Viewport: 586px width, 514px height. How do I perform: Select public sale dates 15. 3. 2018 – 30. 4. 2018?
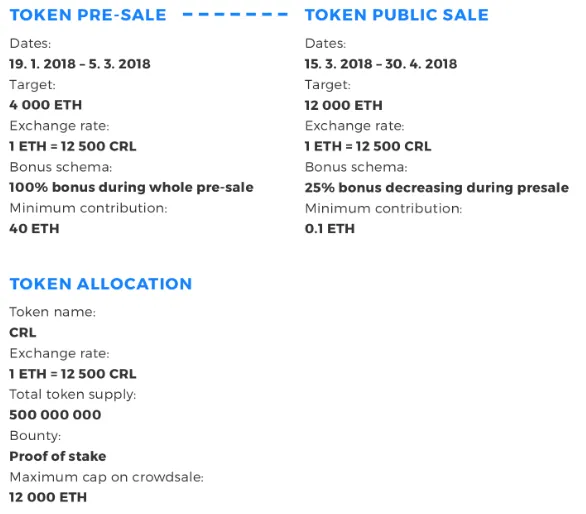click(381, 64)
